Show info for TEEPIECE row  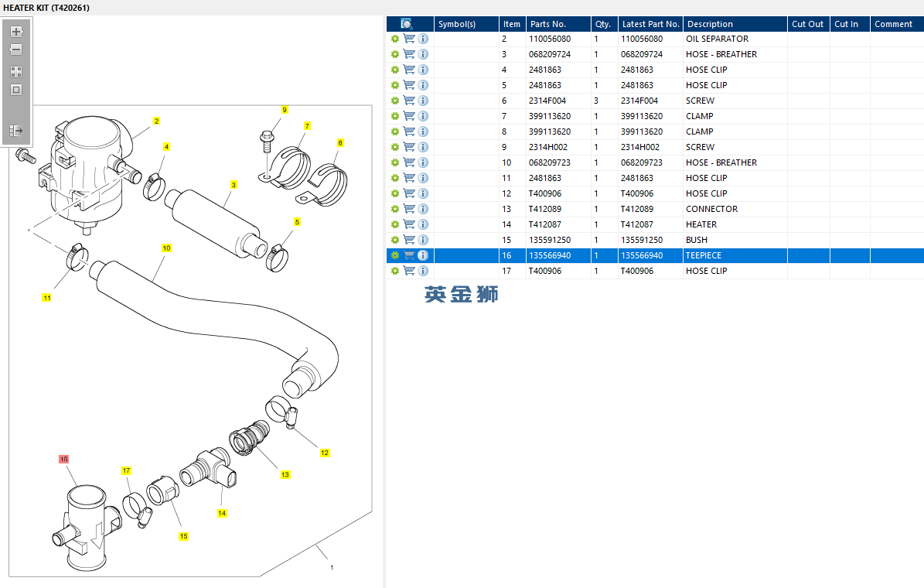click(423, 255)
